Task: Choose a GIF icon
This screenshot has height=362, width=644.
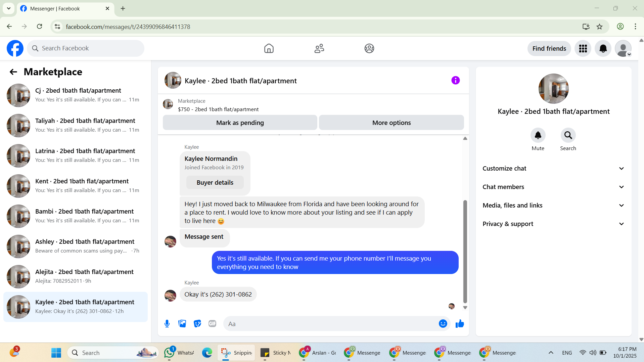Action: pyautogui.click(x=213, y=324)
